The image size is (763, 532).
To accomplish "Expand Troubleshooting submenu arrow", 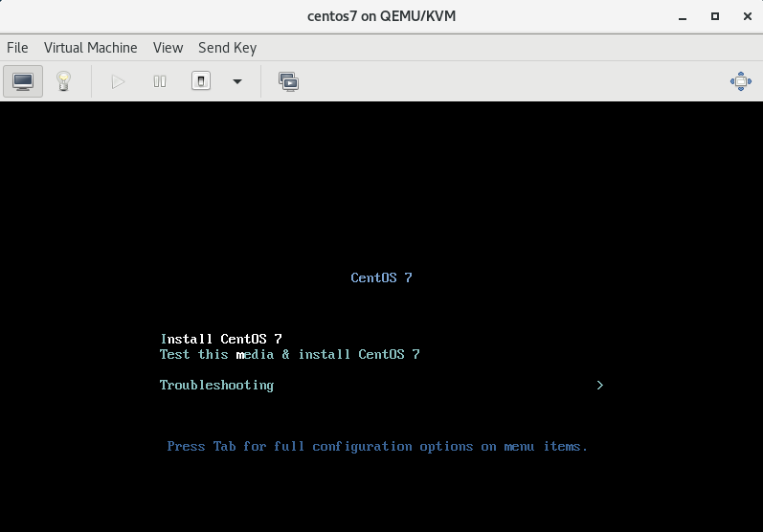I will click(x=599, y=386).
